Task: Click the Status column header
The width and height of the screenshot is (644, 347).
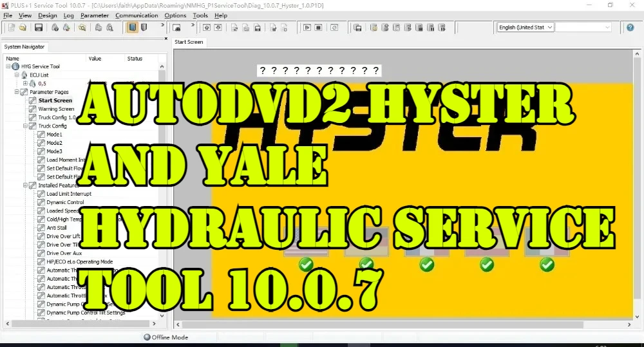Action: (x=135, y=59)
